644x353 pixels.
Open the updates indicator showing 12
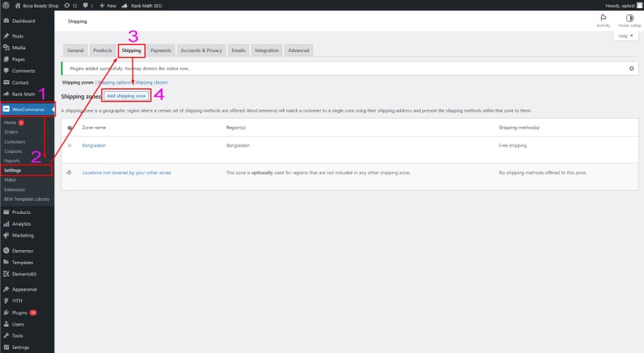(x=71, y=5)
